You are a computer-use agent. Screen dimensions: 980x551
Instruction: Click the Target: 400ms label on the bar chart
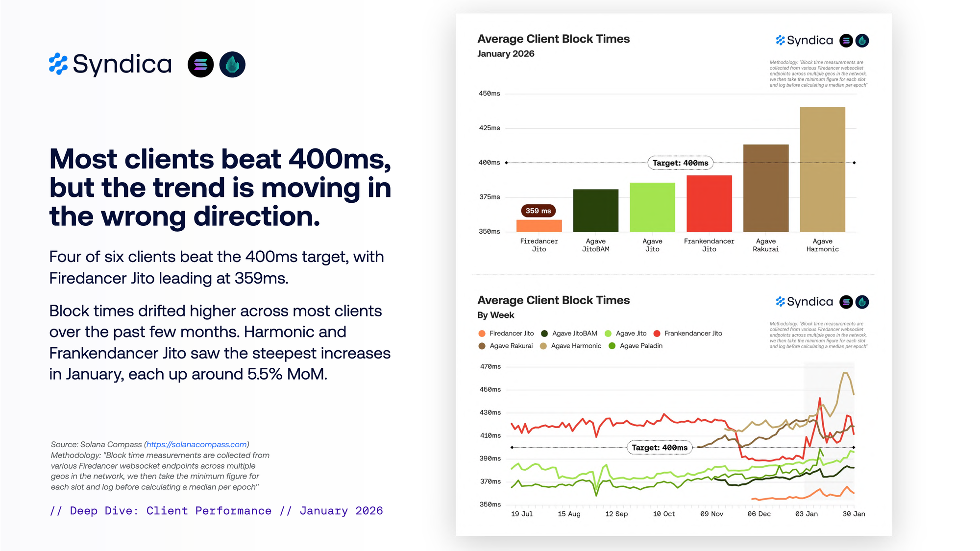point(680,163)
